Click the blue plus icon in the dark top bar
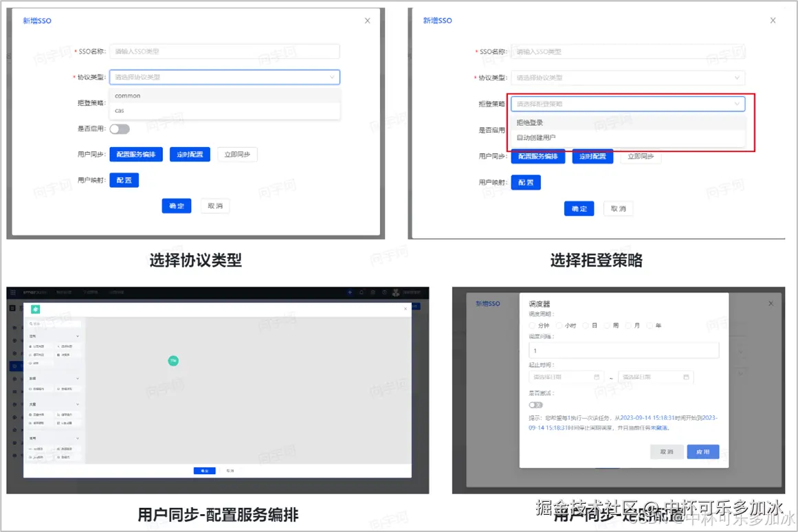The image size is (798, 532). (x=350, y=292)
